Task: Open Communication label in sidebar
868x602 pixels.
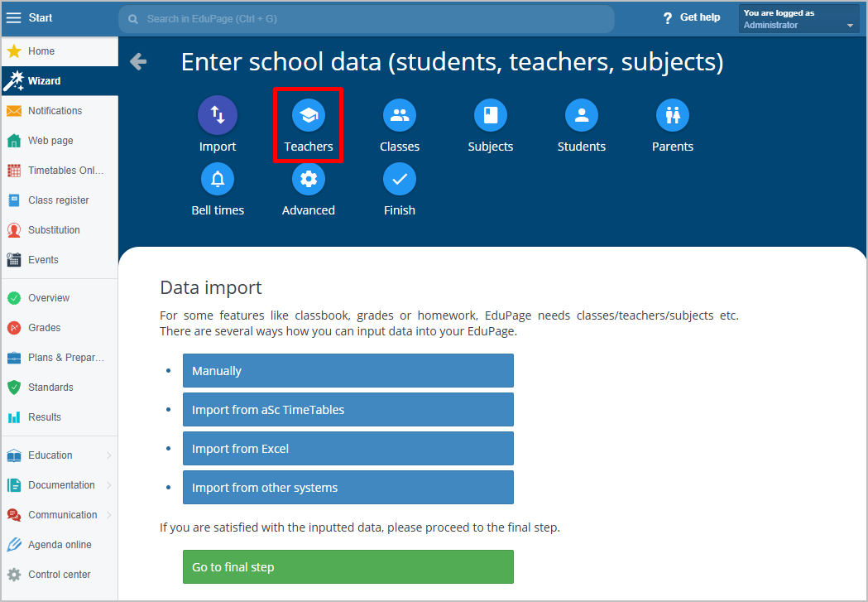Action: tap(63, 515)
